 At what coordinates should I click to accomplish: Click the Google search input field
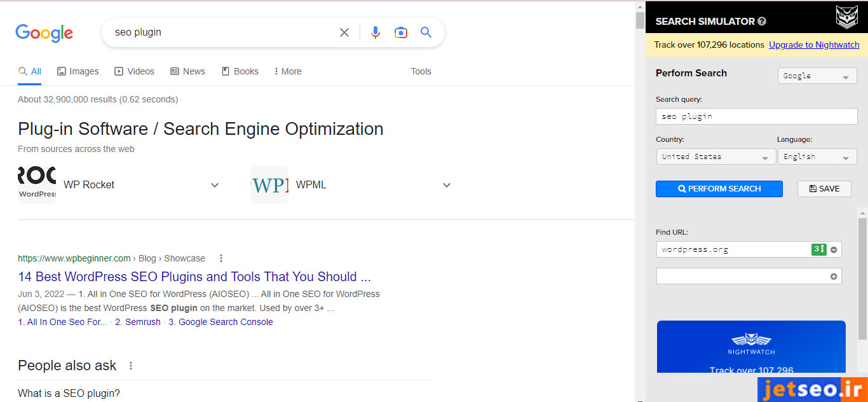[x=222, y=32]
